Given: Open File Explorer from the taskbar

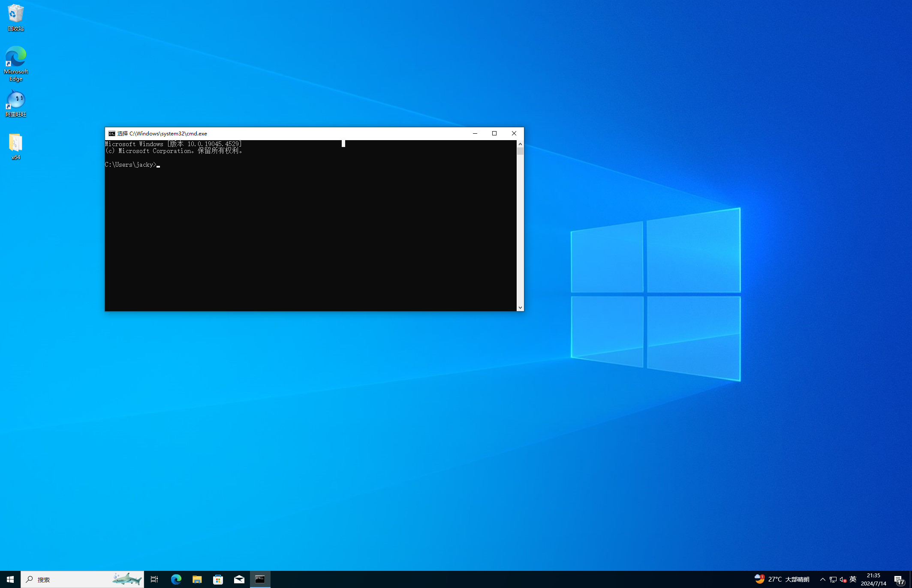Looking at the screenshot, I should point(197,579).
